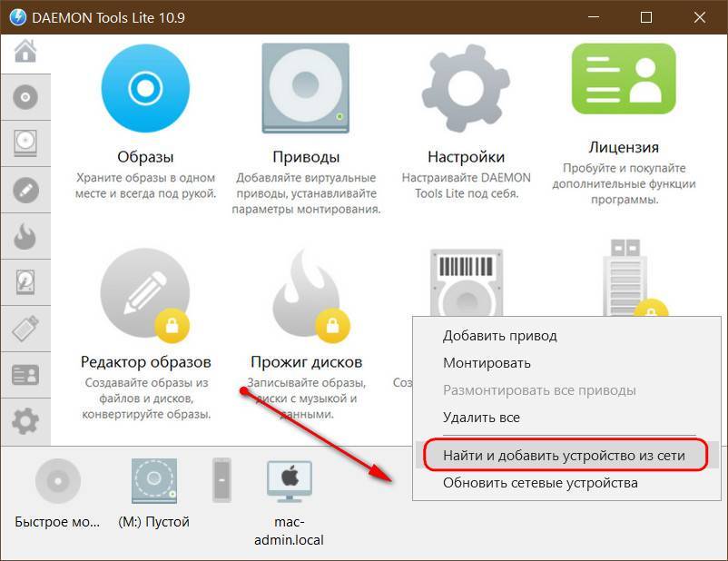728x561 pixels.
Task: Click the Редактор образов heading
Action: pos(146,362)
